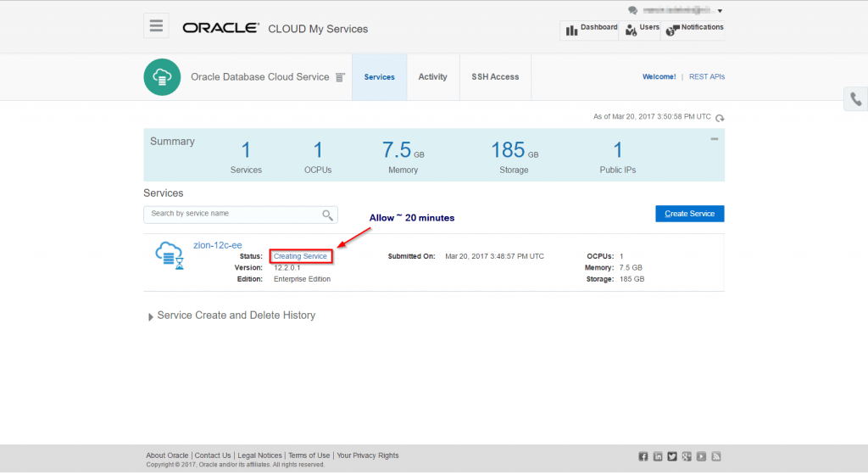Click the Google Plus footer icon

tap(687, 456)
